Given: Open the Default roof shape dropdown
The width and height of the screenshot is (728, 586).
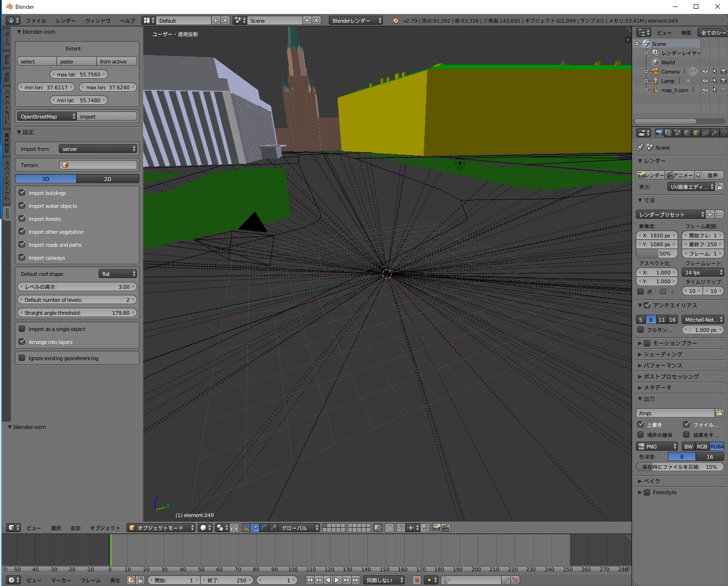Looking at the screenshot, I should point(118,274).
